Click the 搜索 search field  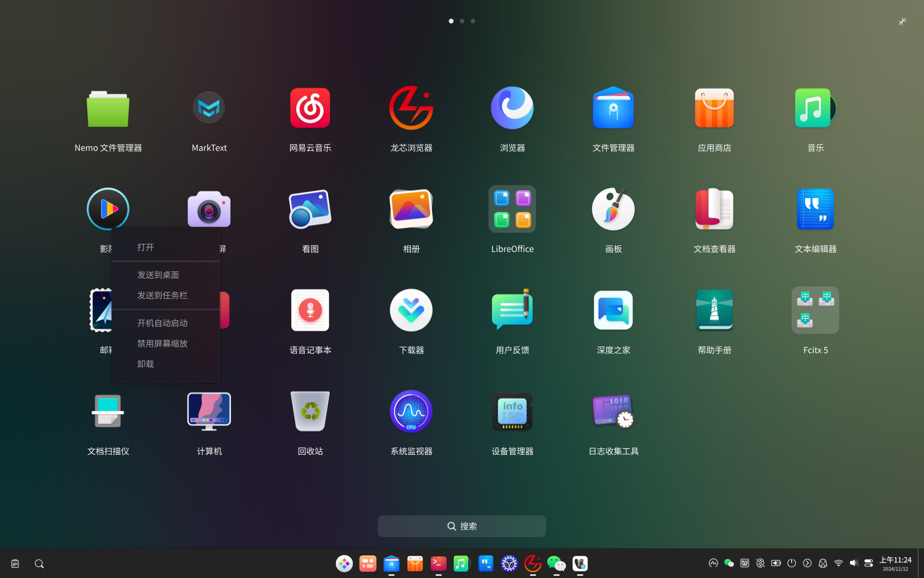[462, 526]
